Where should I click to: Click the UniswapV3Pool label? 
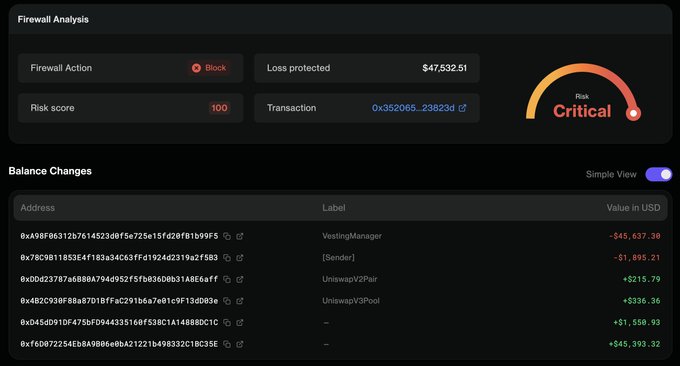(x=351, y=301)
